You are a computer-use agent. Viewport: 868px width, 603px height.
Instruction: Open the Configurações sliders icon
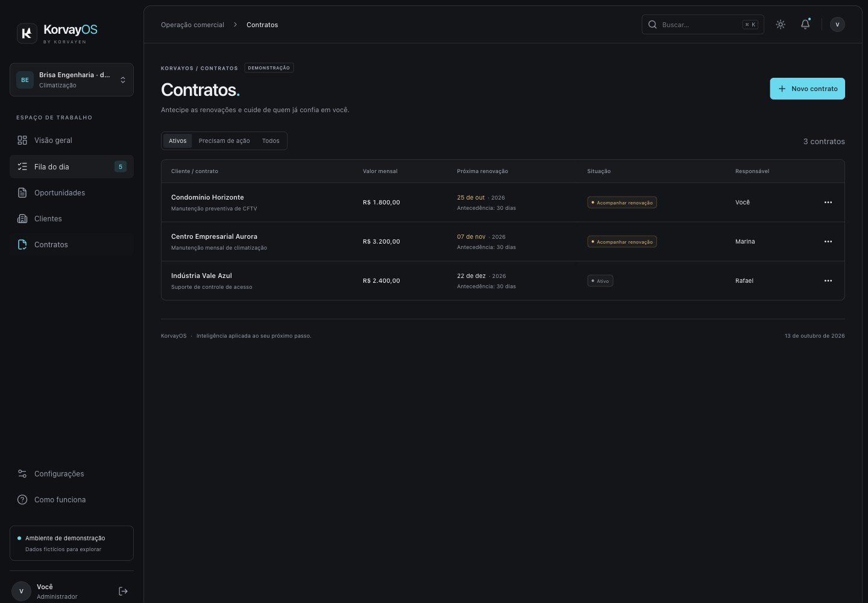(x=22, y=473)
